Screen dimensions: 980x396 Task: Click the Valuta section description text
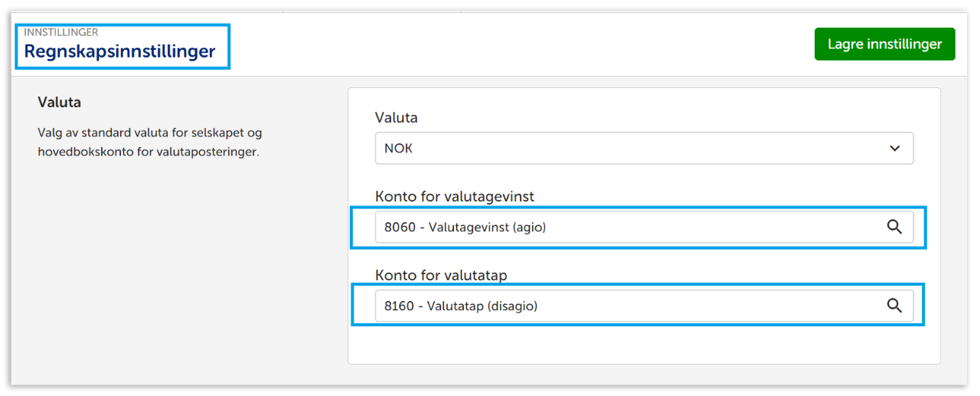click(149, 142)
